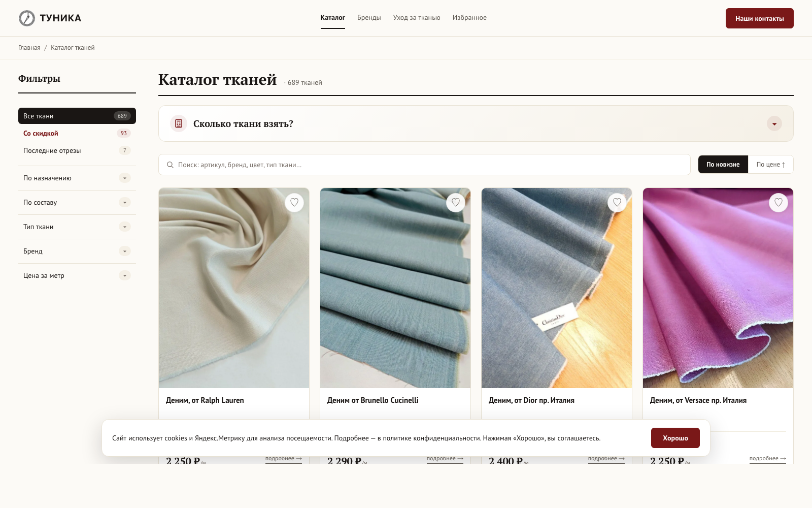Click the 'Деним, от Dior пр. Италия' title
812x508 pixels.
(x=531, y=400)
